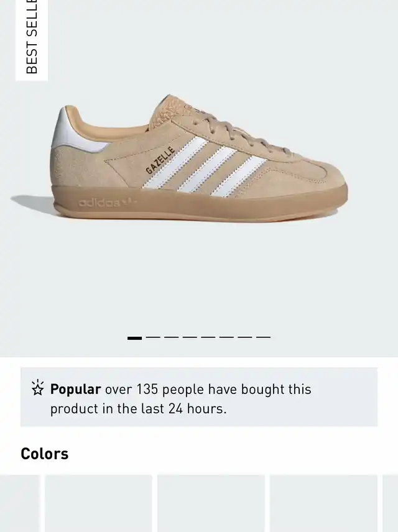Jump to the last carousel indicator dash
The height and width of the screenshot is (532, 398).
tap(263, 337)
